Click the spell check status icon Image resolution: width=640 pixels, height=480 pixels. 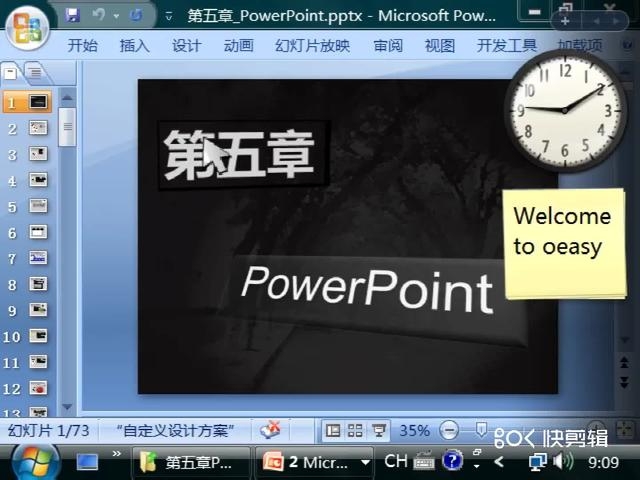[x=271, y=430]
